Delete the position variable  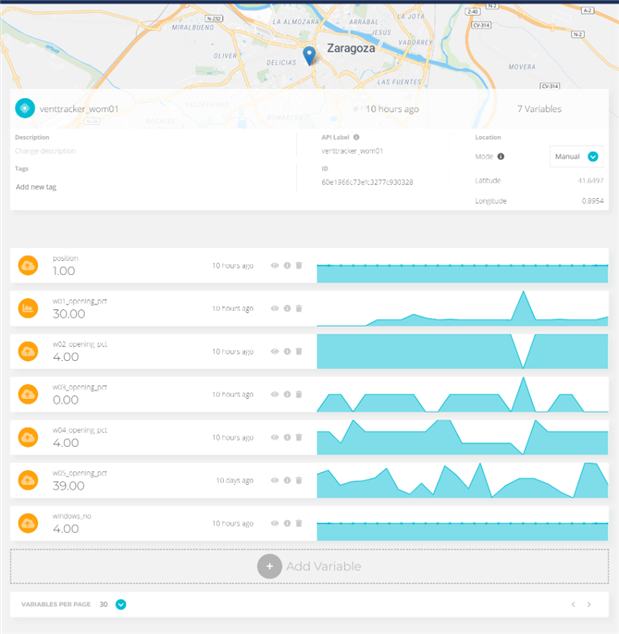point(299,265)
